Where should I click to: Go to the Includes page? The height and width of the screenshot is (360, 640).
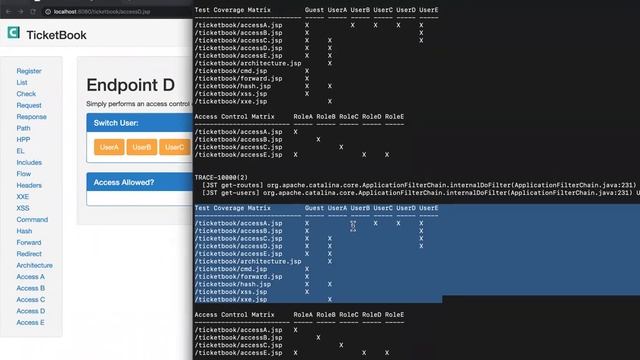point(29,162)
